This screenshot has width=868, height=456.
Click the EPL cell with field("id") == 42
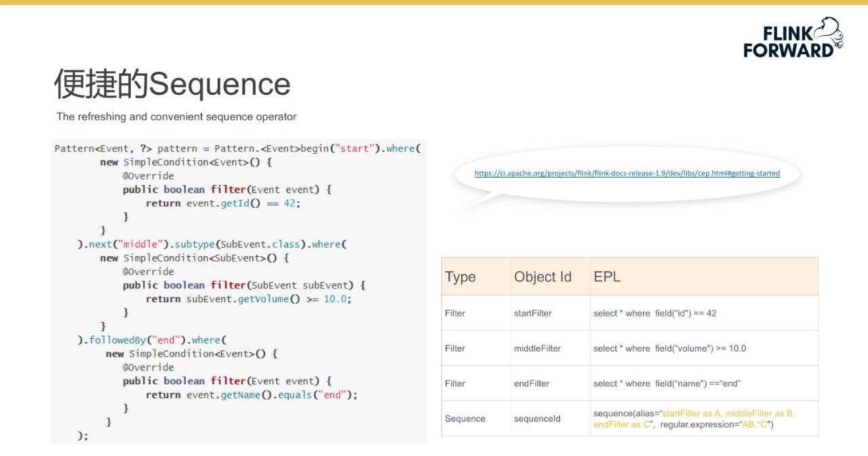pos(654,313)
